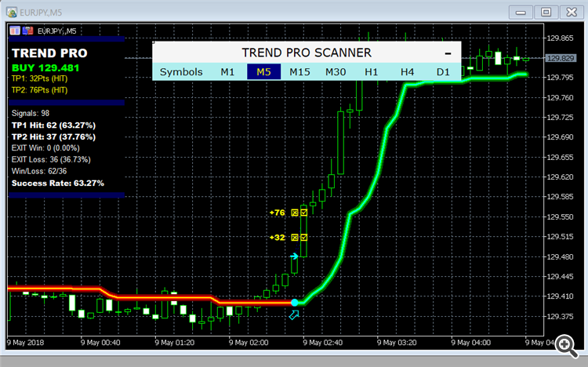This screenshot has width=588, height=367.
Task: Open the D1 timeframe tab
Action: click(443, 71)
